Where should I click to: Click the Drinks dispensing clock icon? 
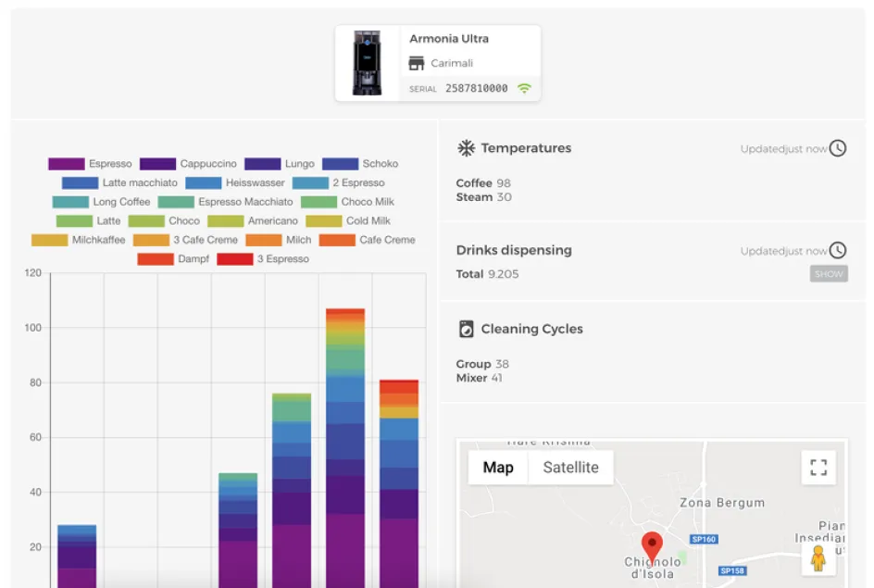tap(837, 250)
